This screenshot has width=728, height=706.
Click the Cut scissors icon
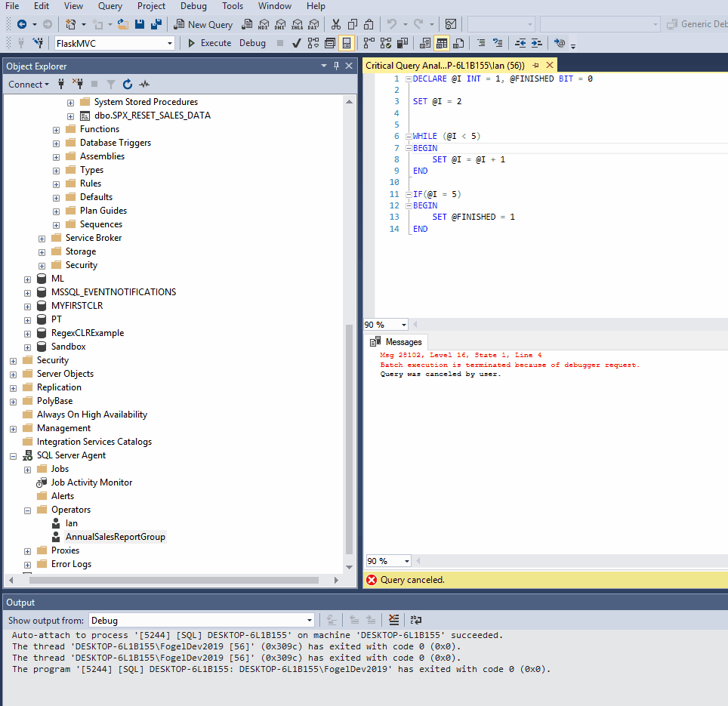coord(335,24)
